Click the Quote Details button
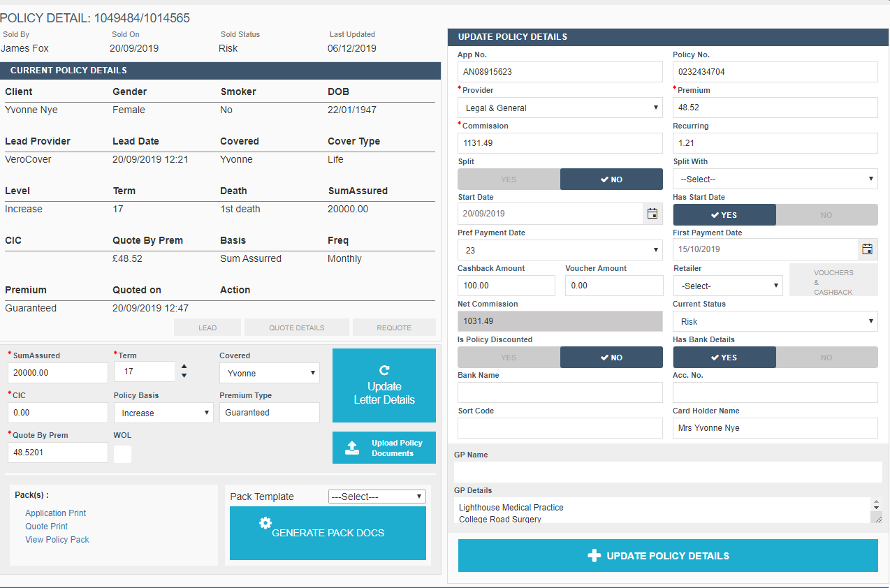This screenshot has width=890, height=588. point(296,328)
